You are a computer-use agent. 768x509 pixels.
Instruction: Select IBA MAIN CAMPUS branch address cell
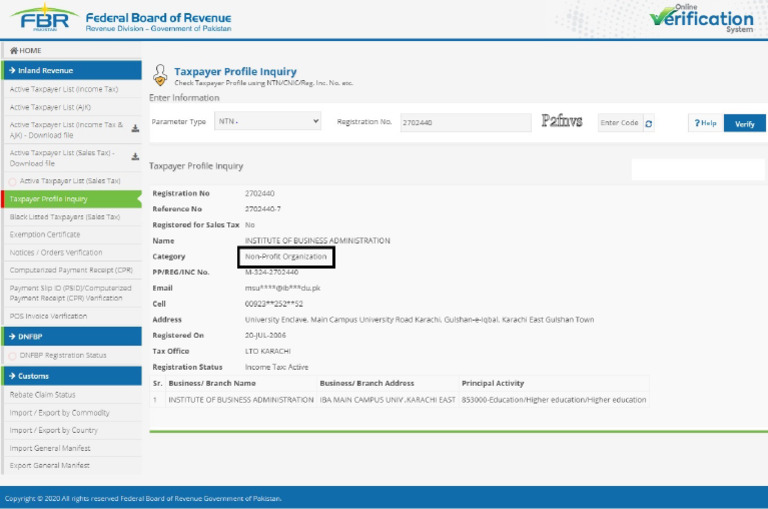tap(387, 400)
